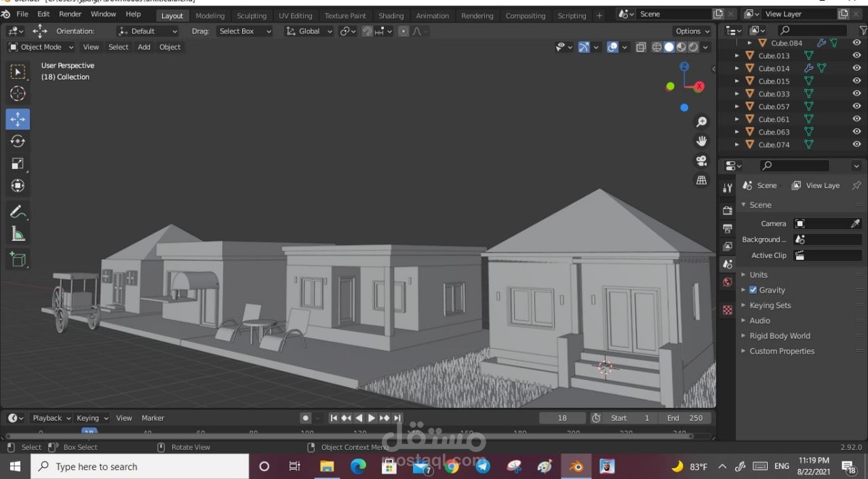The image size is (868, 479).
Task: Open the Playback popover
Action: point(51,418)
